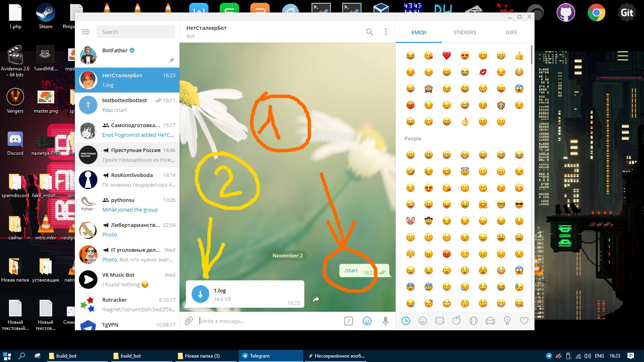
Task: Open the chat three-dot options menu
Action: [386, 32]
